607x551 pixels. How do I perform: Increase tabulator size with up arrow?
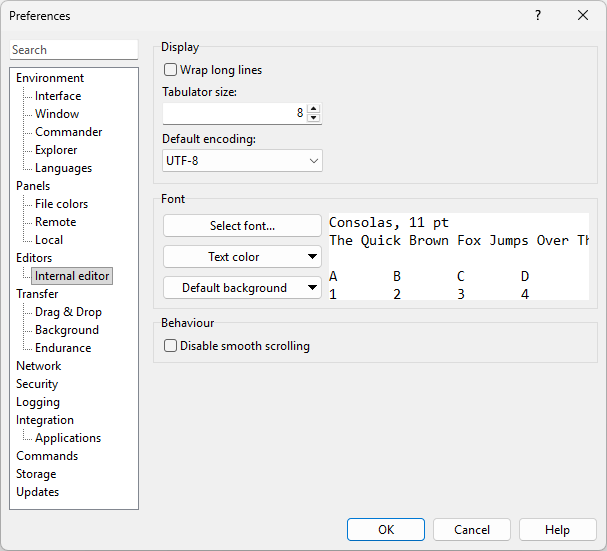coord(314,109)
